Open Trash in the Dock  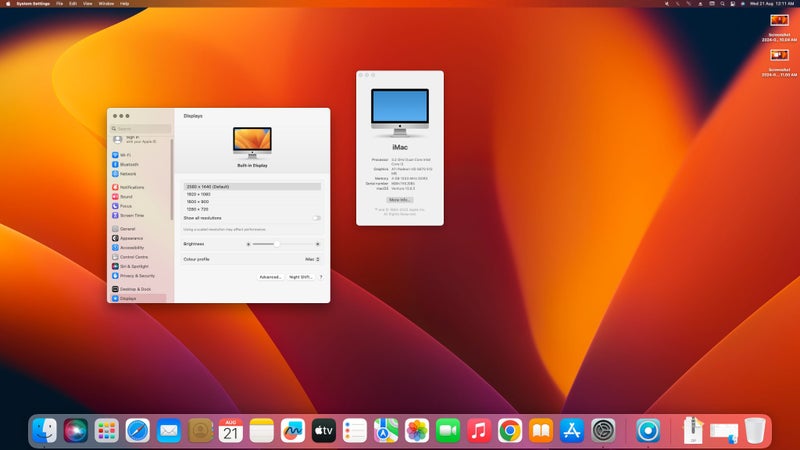click(x=755, y=431)
